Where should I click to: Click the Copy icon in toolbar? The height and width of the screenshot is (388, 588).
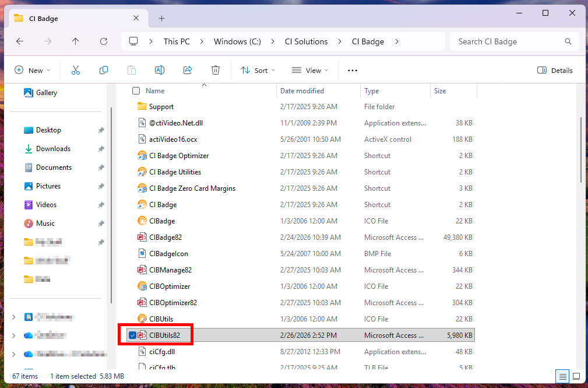104,70
